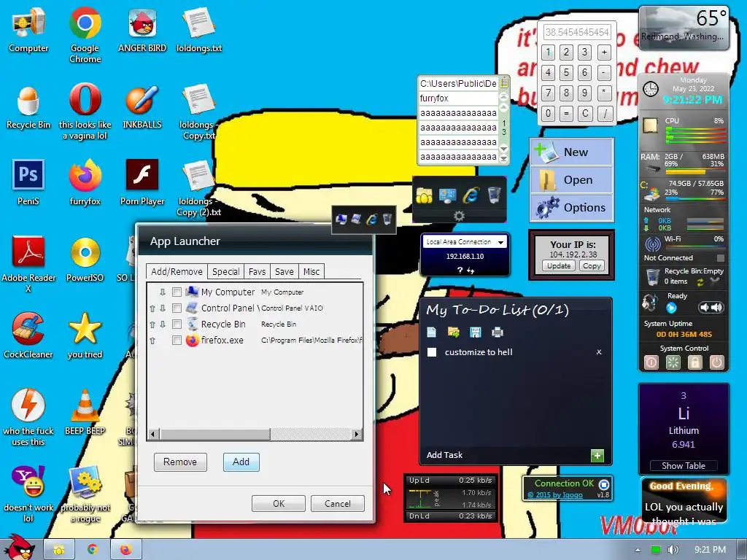Click Show Table under Lithium element
Viewport: 747px width, 560px height.
684,466
